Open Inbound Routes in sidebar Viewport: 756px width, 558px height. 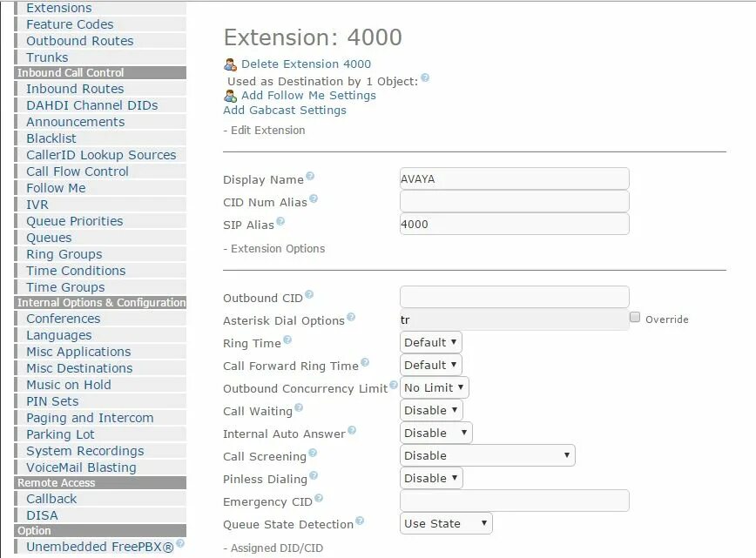[75, 89]
